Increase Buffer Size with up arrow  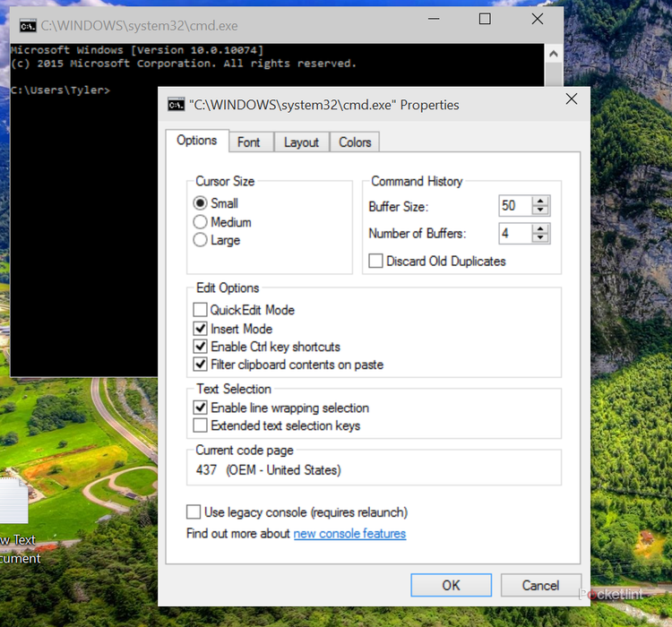pyautogui.click(x=540, y=201)
